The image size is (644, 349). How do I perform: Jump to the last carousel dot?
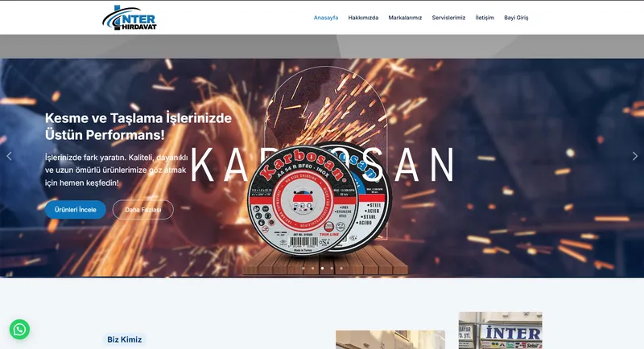tap(341, 268)
